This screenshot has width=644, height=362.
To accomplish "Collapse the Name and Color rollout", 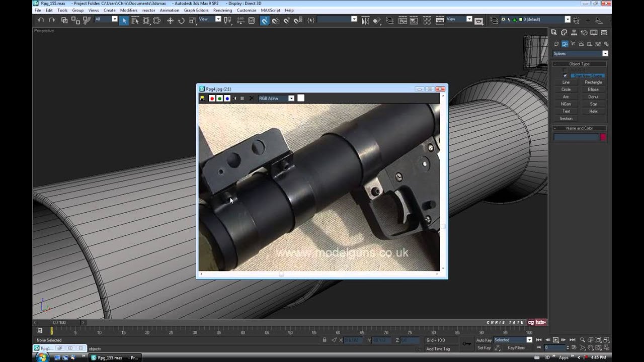I will pos(580,128).
